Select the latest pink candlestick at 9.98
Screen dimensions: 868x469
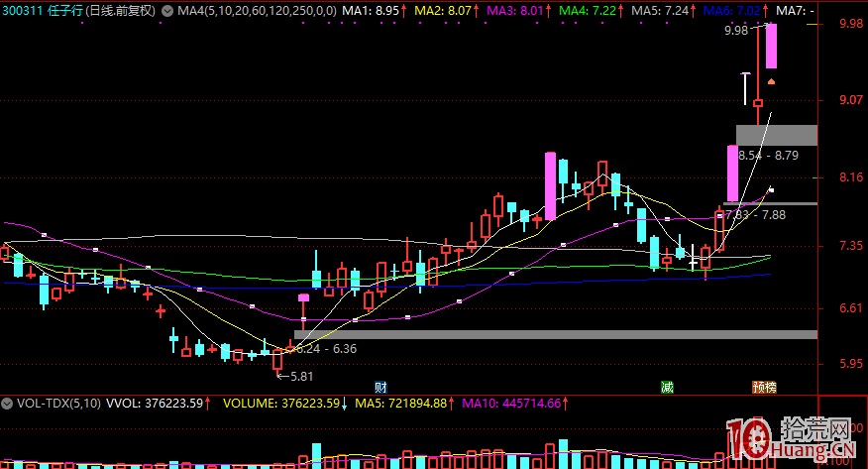click(771, 46)
